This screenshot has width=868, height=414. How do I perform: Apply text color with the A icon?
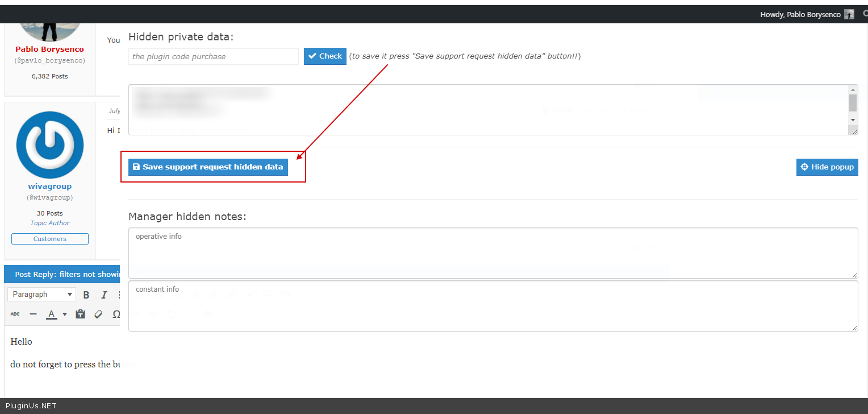point(52,314)
